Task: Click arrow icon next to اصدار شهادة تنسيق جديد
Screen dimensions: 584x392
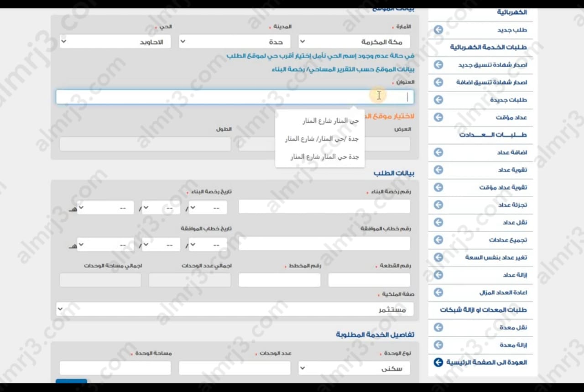Action: (438, 65)
